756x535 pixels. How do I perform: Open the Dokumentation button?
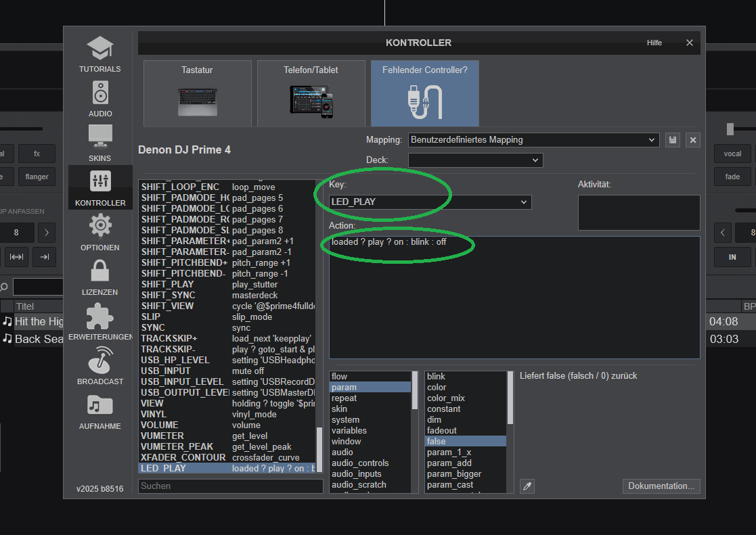point(661,486)
